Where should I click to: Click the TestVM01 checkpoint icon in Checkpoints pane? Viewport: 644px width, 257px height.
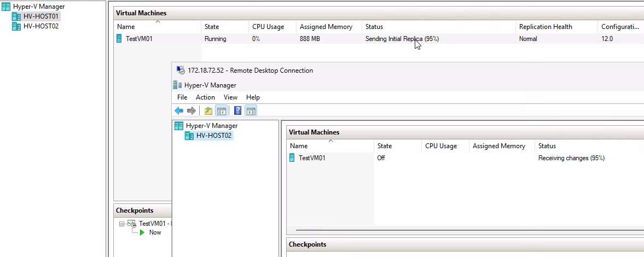coord(131,224)
